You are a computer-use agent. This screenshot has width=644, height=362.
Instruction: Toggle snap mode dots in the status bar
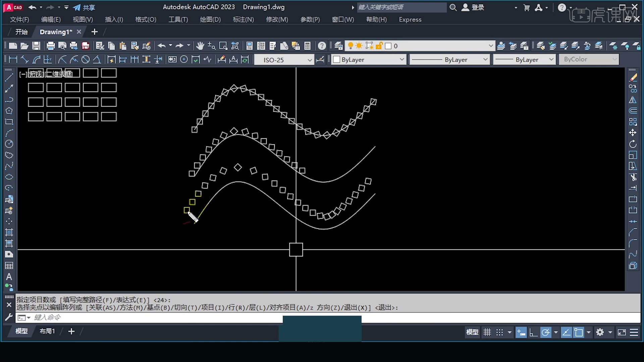pyautogui.click(x=499, y=332)
